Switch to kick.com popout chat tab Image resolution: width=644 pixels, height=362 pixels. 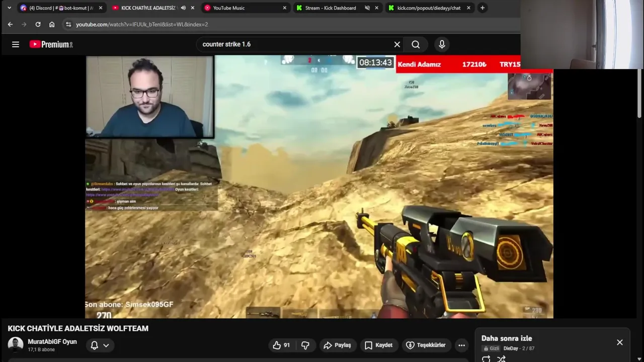[429, 8]
